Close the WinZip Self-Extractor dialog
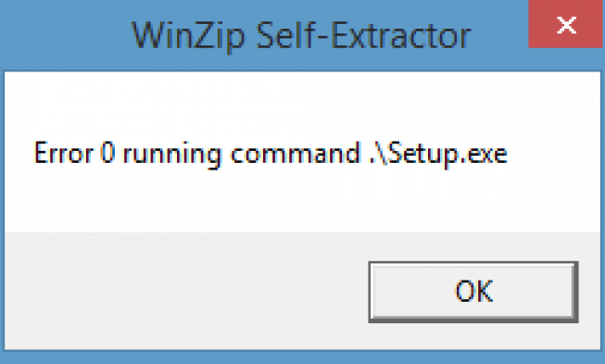This screenshot has height=364, width=605. pyautogui.click(x=566, y=24)
